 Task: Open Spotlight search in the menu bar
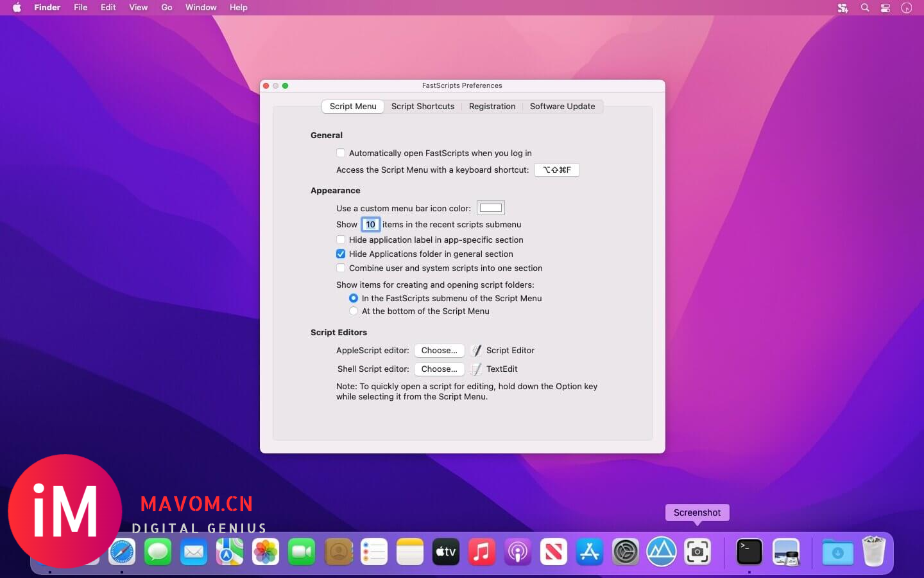865,8
